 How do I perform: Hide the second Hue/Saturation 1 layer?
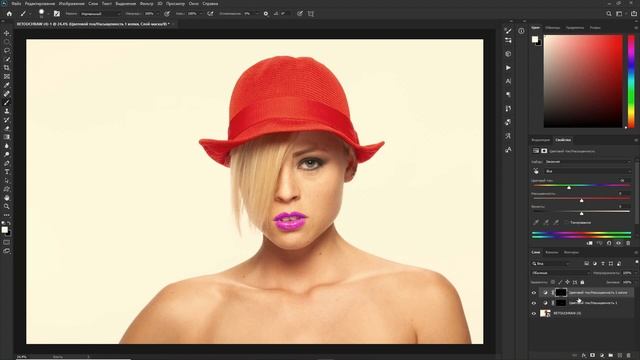point(534,303)
